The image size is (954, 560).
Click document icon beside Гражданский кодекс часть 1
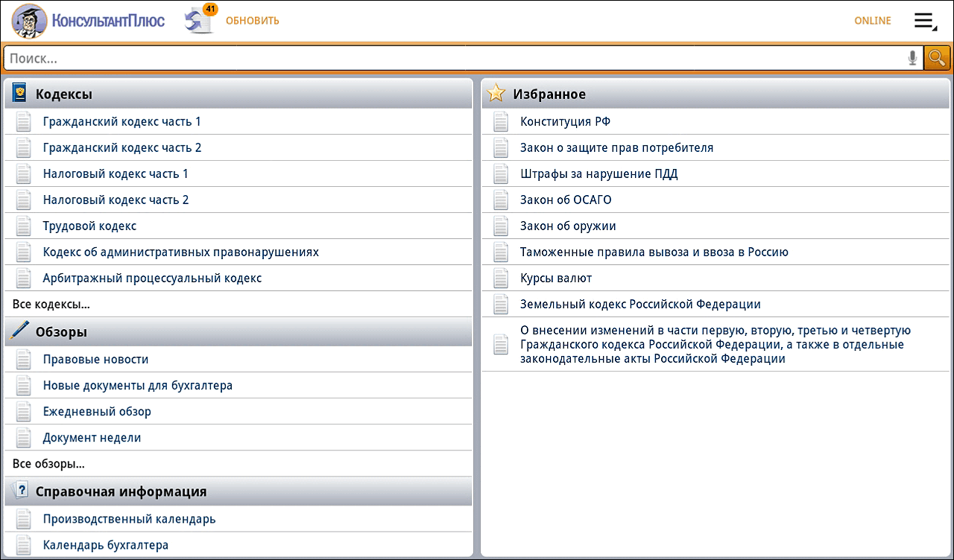[24, 121]
